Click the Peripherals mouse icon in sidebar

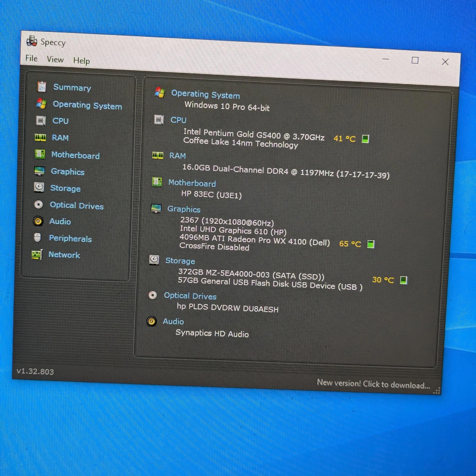point(37,238)
